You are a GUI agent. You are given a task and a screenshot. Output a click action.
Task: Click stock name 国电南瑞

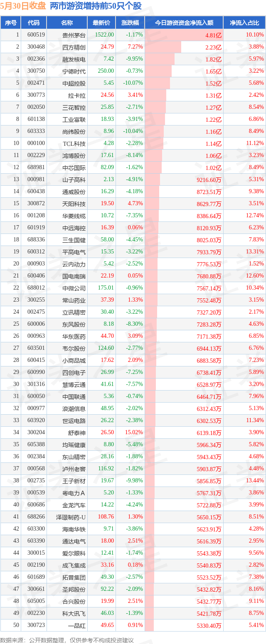[74, 276]
